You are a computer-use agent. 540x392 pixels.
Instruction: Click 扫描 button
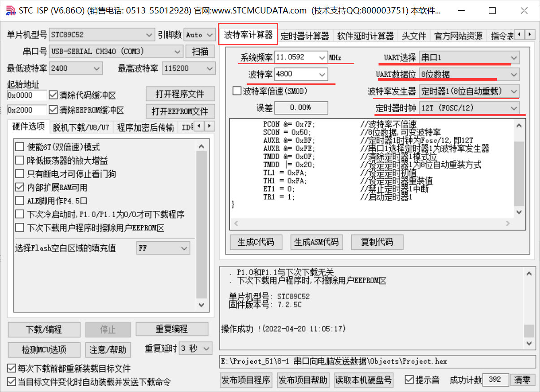[x=200, y=52]
